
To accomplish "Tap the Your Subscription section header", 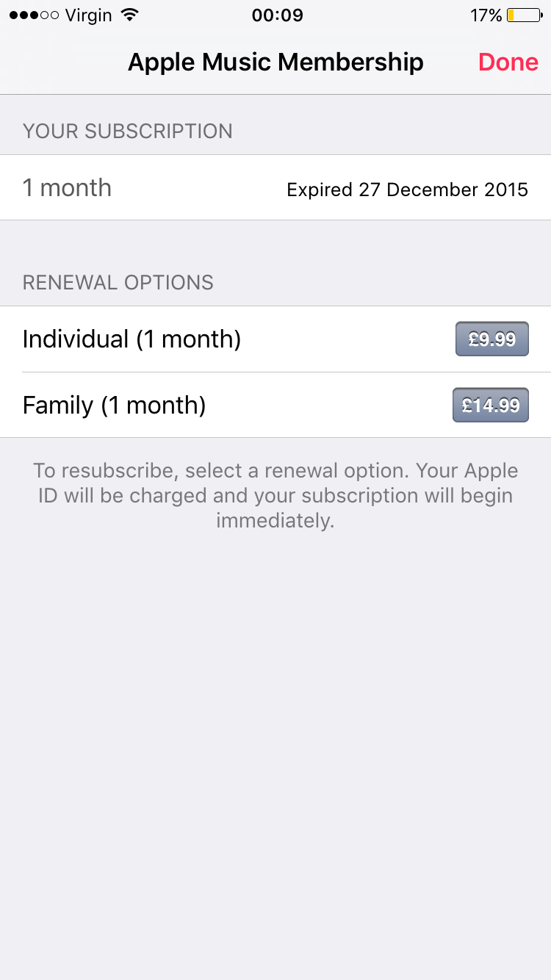I will pyautogui.click(x=128, y=131).
